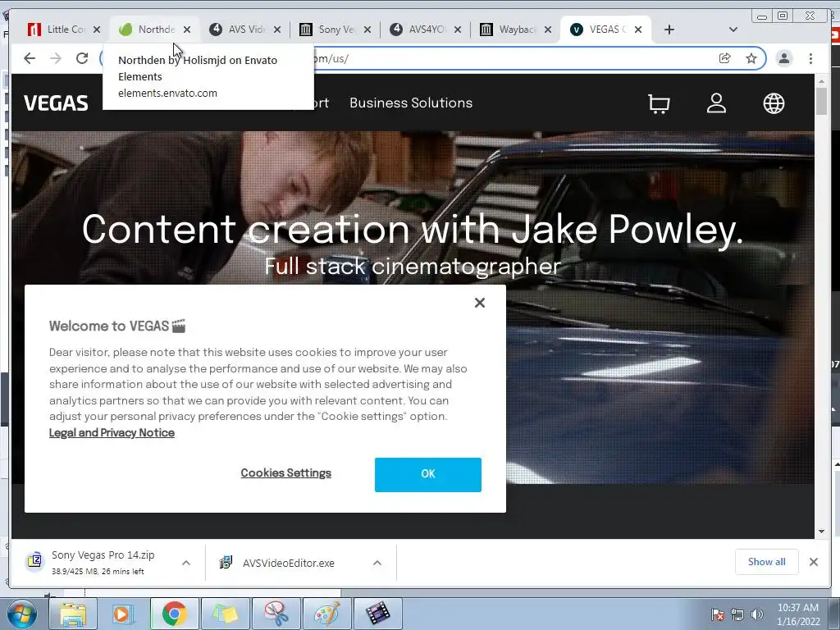Image resolution: width=840 pixels, height=630 pixels.
Task: Close the Sony Vegas tab
Action: point(367,30)
